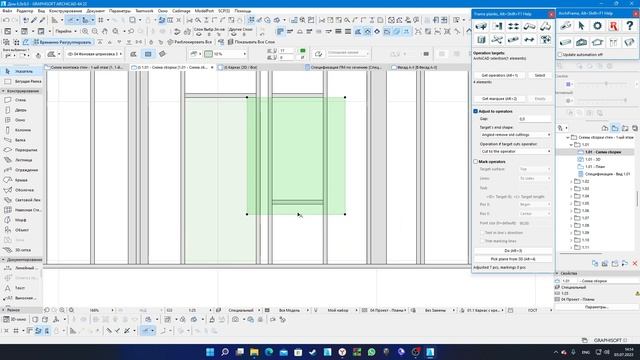
Task: Click the ArchiFrame arrow pointer icon
Action: coord(581,26)
